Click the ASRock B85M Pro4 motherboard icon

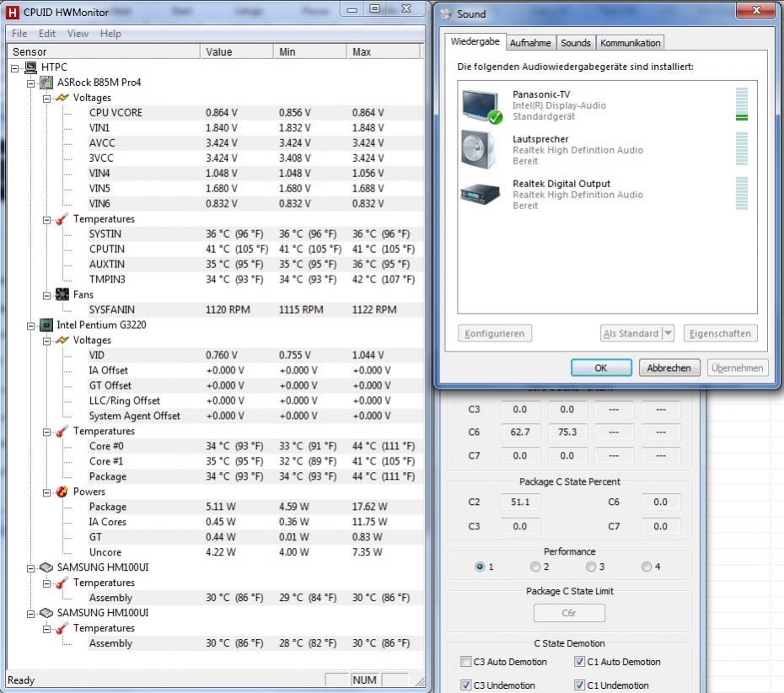(46, 83)
